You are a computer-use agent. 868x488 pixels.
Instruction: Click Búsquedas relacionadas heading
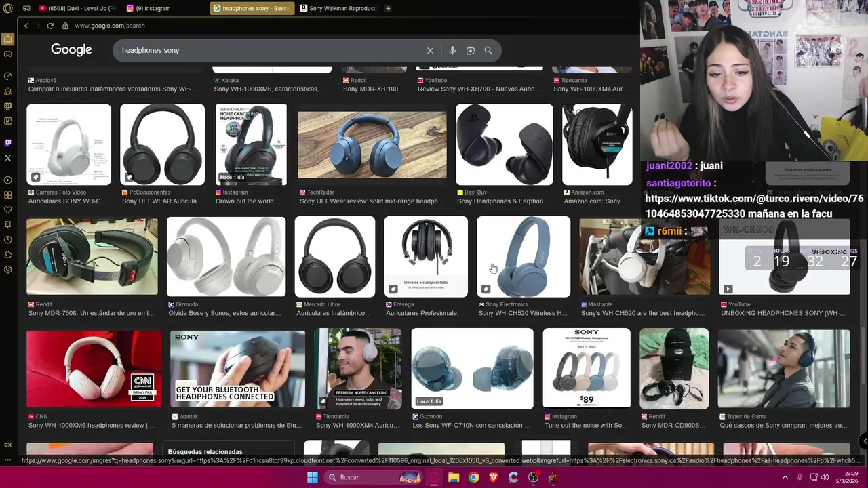click(205, 451)
